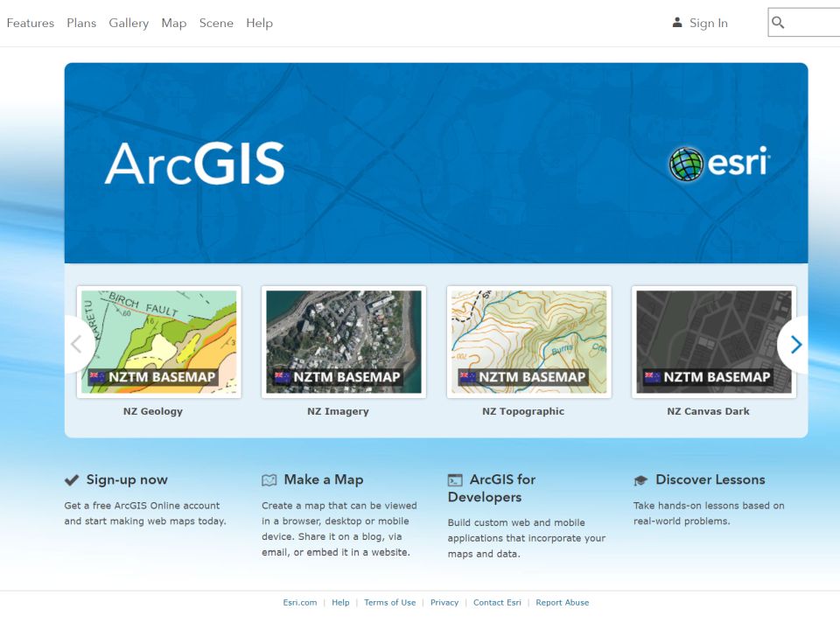Go back with carousel left arrow

[x=76, y=345]
